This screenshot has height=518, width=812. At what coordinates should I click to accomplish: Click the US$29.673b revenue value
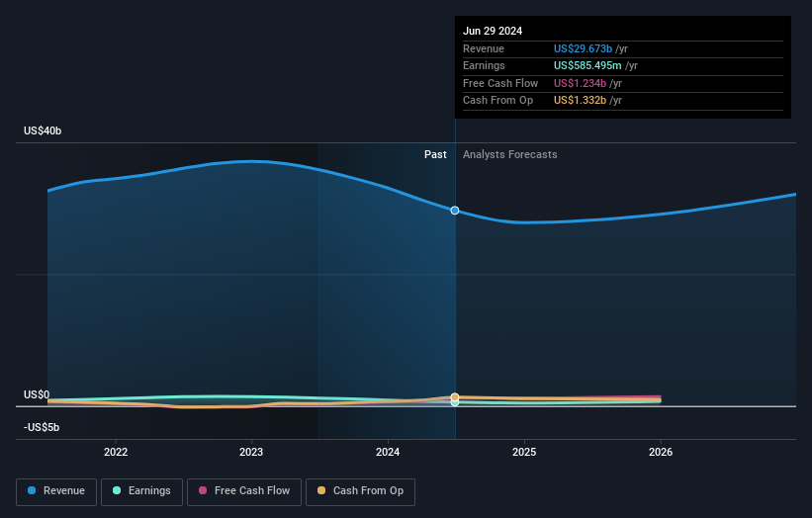(x=584, y=48)
